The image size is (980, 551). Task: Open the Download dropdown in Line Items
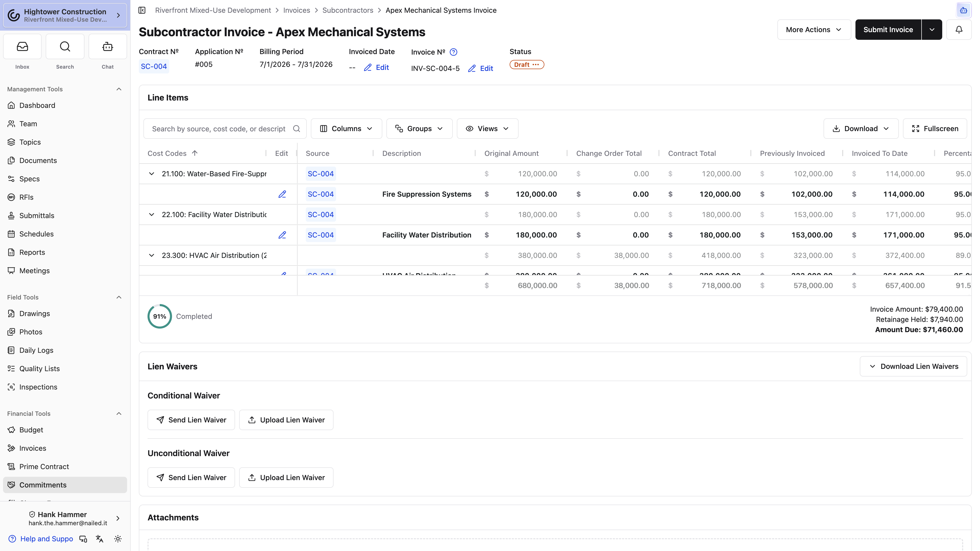(x=861, y=129)
